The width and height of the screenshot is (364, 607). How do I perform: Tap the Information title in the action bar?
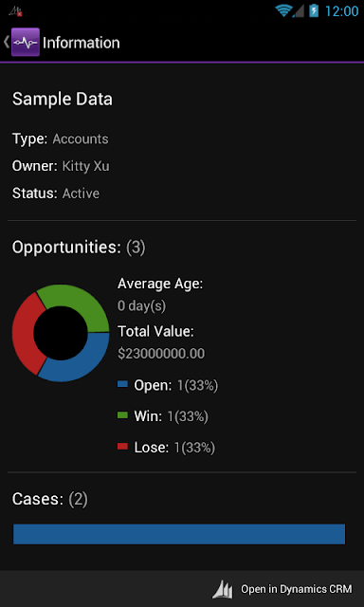pyautogui.click(x=82, y=43)
